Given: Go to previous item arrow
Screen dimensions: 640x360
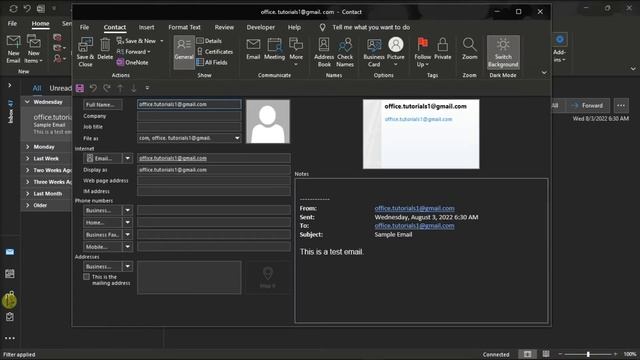Looking at the screenshot, I should [120, 88].
